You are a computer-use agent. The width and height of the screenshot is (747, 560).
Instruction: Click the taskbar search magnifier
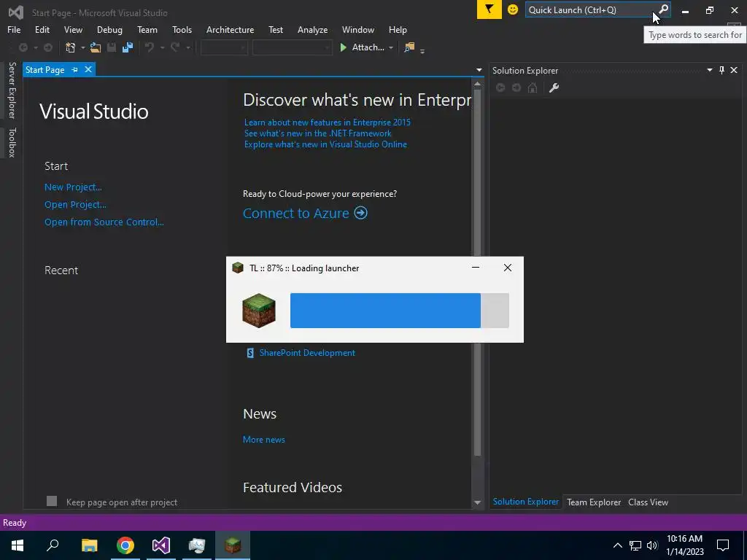(x=53, y=545)
